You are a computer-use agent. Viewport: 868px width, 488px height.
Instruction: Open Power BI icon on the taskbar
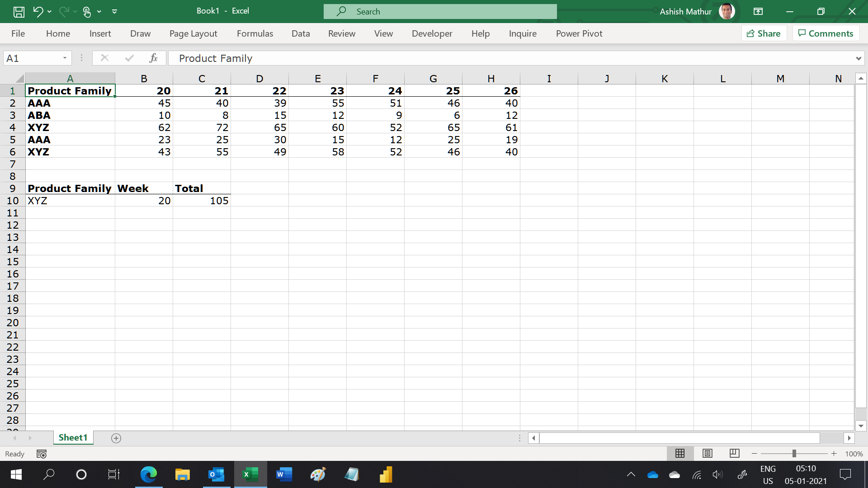[x=386, y=474]
